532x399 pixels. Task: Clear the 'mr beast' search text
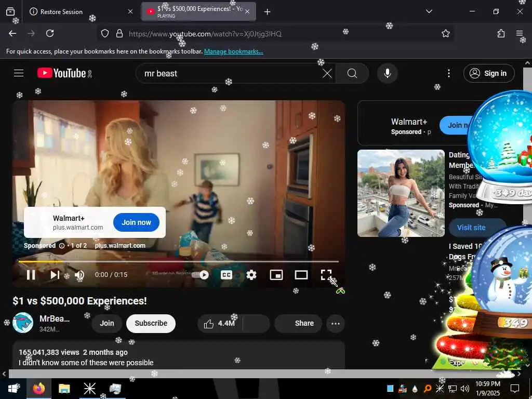click(327, 73)
